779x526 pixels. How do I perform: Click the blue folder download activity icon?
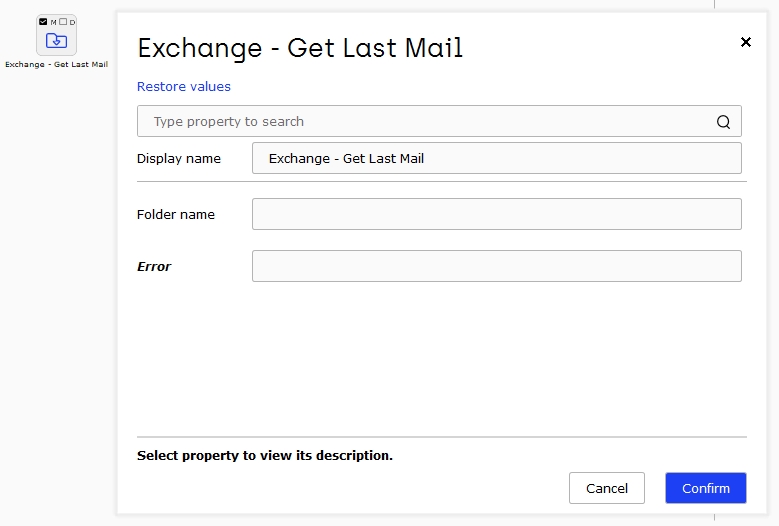pos(56,40)
